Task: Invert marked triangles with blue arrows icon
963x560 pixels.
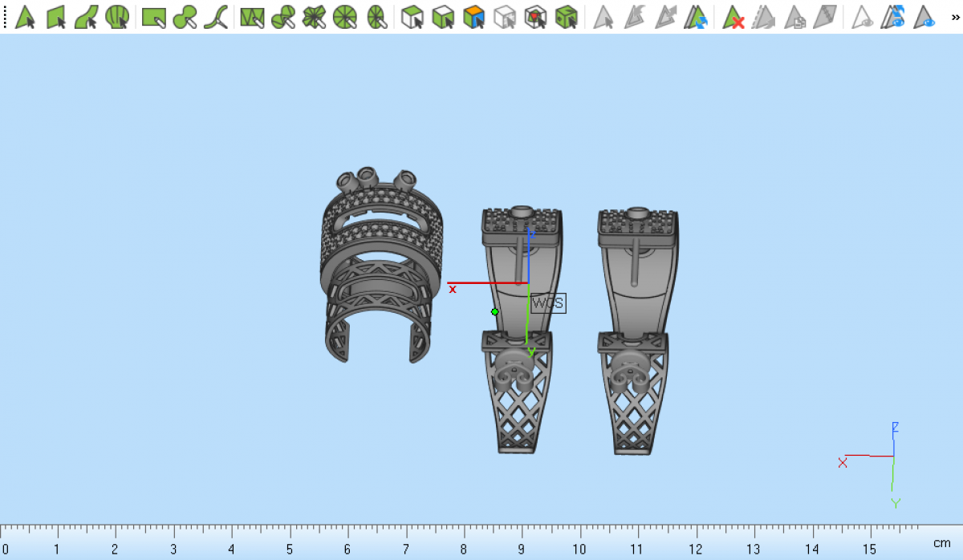Action: click(x=697, y=17)
